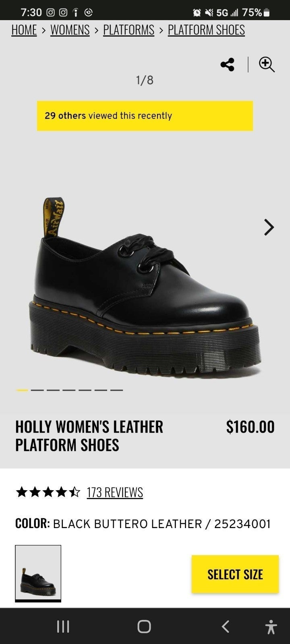Open the recent apps navigation icon
Viewport: 290px width, 644px height.
(63, 626)
